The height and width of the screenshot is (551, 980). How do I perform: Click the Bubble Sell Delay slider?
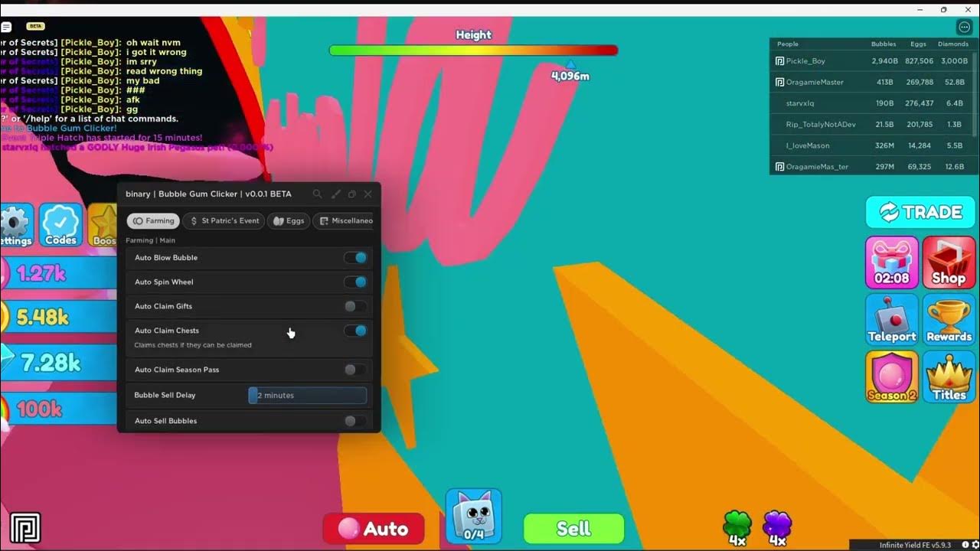coord(307,396)
